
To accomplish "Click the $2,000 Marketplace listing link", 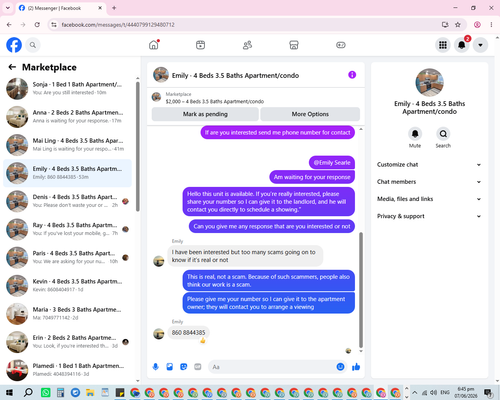I will (x=215, y=101).
